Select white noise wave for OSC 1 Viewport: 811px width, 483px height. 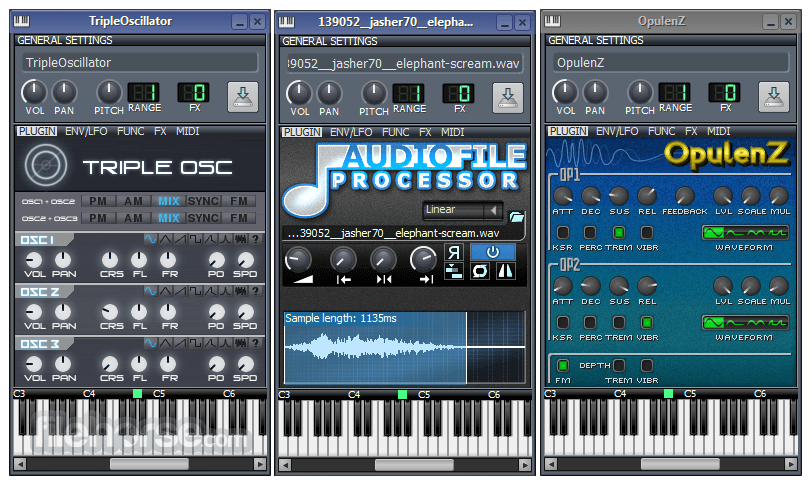(x=241, y=239)
